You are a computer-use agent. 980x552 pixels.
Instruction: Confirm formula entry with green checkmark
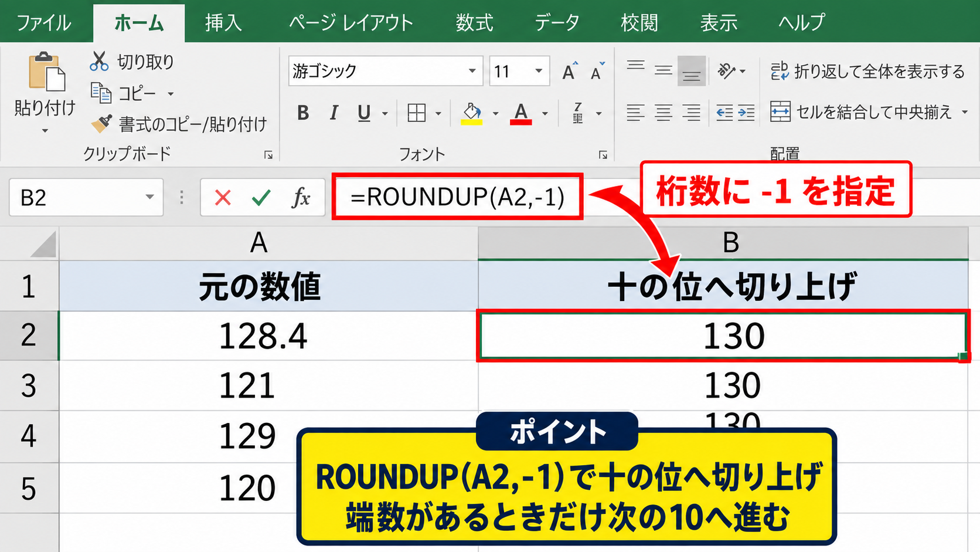[x=261, y=198]
